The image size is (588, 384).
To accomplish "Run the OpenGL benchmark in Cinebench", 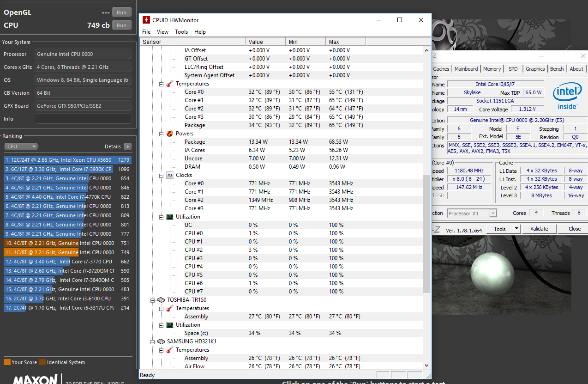I will pyautogui.click(x=122, y=12).
